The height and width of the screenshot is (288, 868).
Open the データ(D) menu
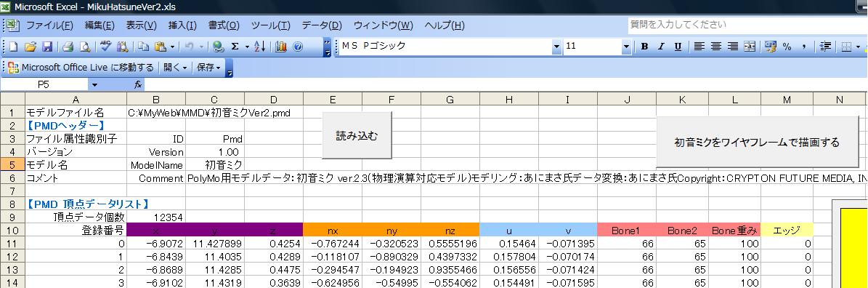(x=322, y=25)
